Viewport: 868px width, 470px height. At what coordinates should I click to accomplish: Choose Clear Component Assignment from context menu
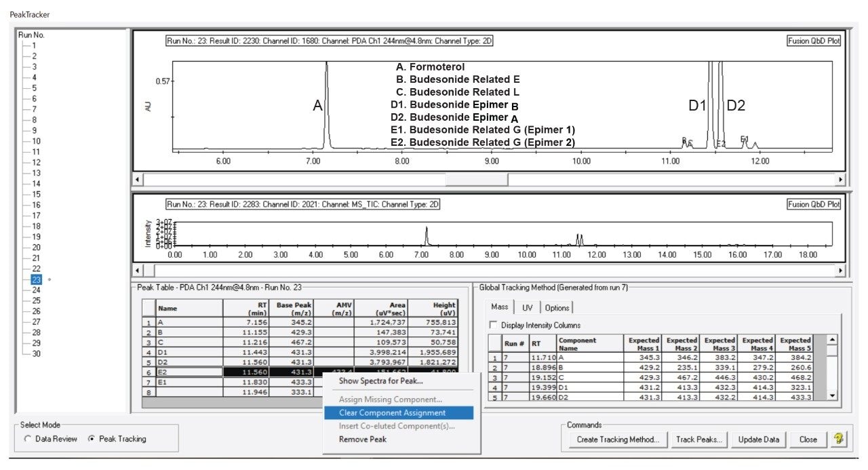coord(392,412)
